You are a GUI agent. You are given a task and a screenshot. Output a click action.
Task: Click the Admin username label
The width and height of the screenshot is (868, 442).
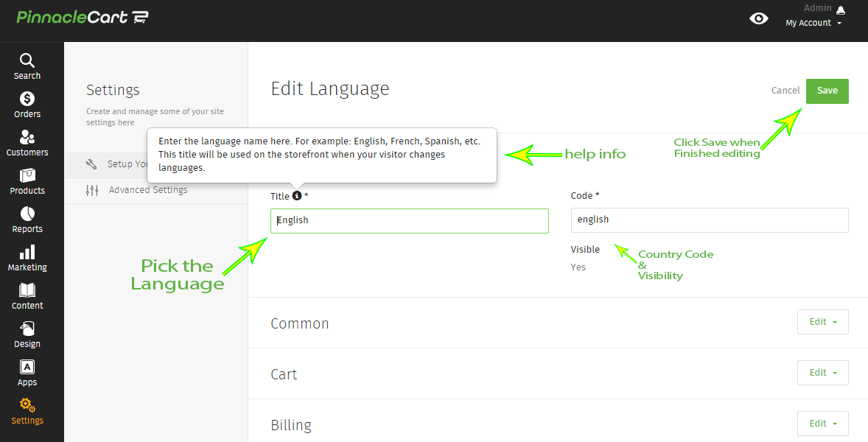click(x=818, y=8)
